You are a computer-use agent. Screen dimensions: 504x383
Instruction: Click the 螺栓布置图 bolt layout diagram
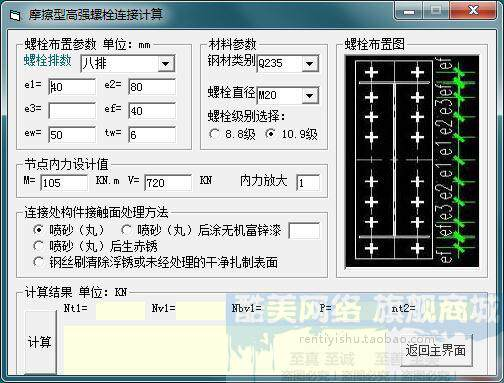[x=412, y=161]
